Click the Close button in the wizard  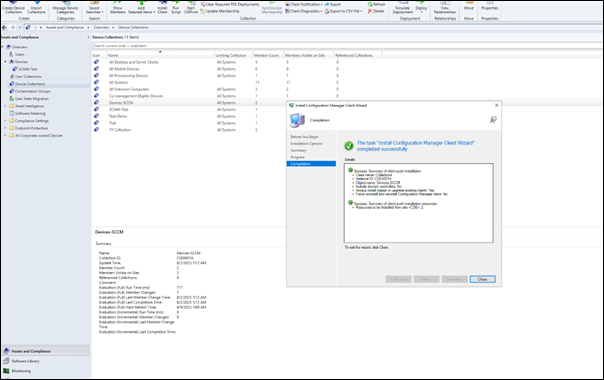pyautogui.click(x=482, y=279)
